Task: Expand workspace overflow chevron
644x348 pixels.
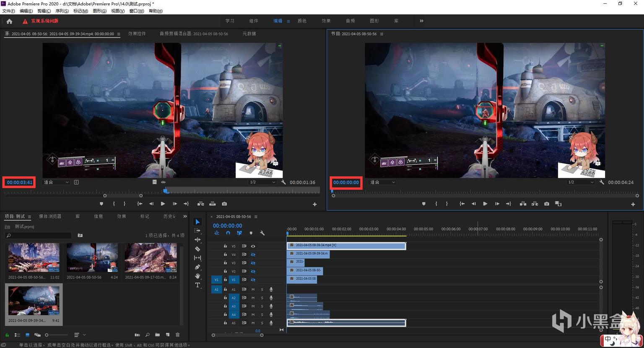Action: pos(421,21)
